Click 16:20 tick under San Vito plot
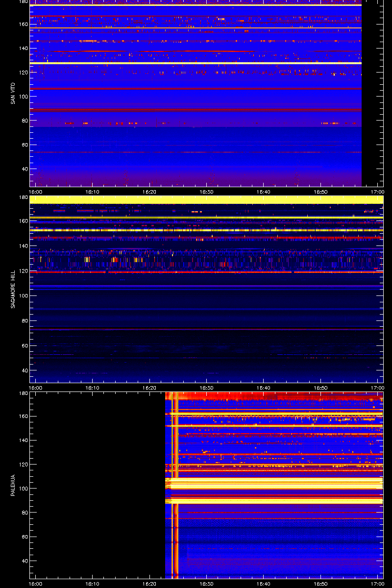The width and height of the screenshot is (392, 588). click(149, 192)
